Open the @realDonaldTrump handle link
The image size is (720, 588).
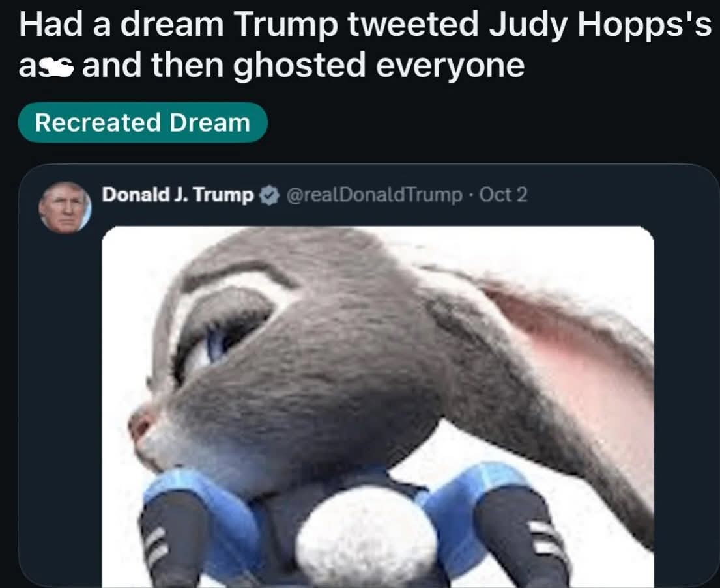[374, 195]
